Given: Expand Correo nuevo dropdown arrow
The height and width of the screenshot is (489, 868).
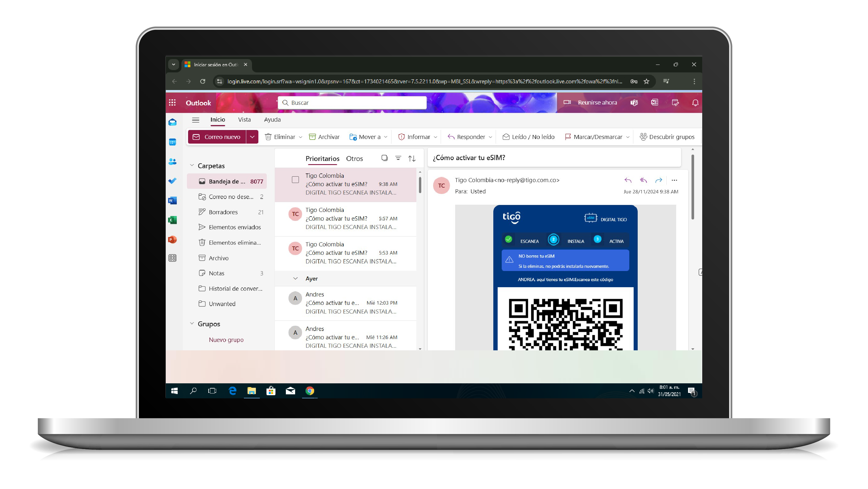Looking at the screenshot, I should point(252,137).
